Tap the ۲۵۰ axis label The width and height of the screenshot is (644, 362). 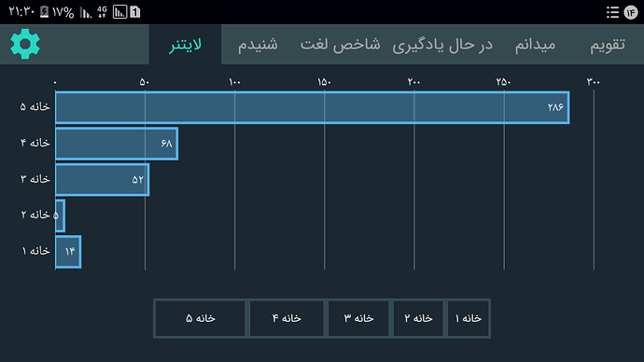tap(504, 82)
